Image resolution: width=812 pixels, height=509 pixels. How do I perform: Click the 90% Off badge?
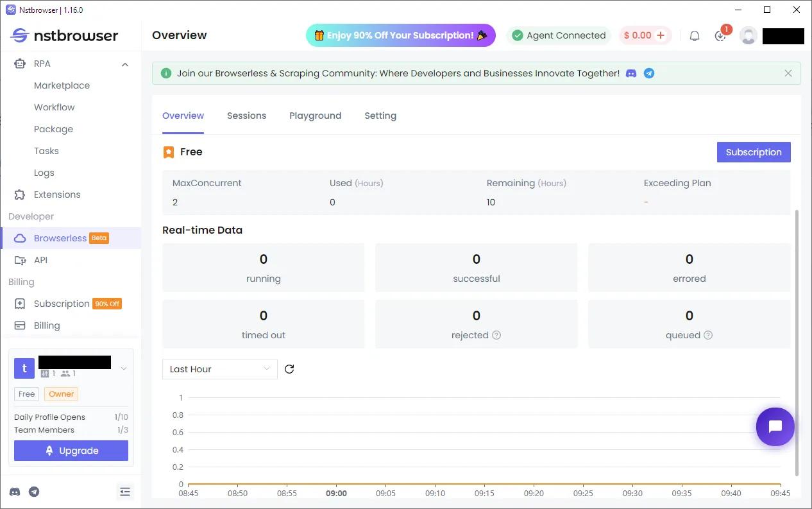(x=107, y=304)
